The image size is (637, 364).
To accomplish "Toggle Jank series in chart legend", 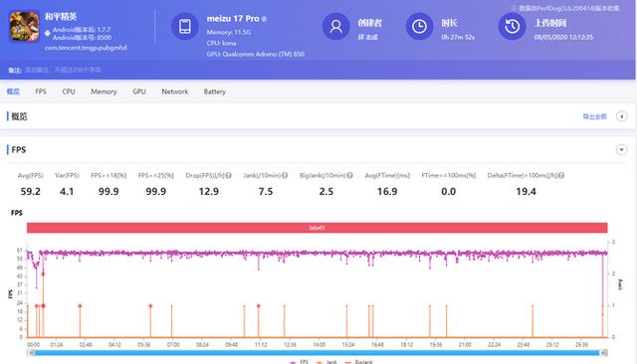I will pos(326,362).
